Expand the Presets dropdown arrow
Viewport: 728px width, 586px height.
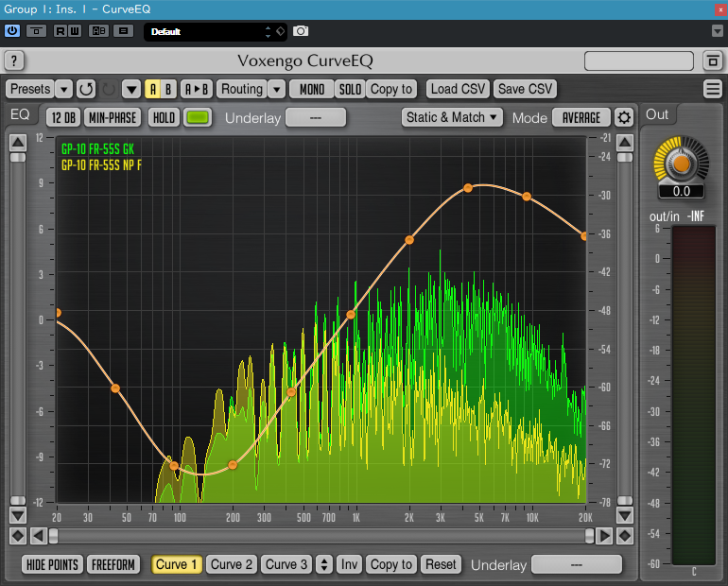64,89
